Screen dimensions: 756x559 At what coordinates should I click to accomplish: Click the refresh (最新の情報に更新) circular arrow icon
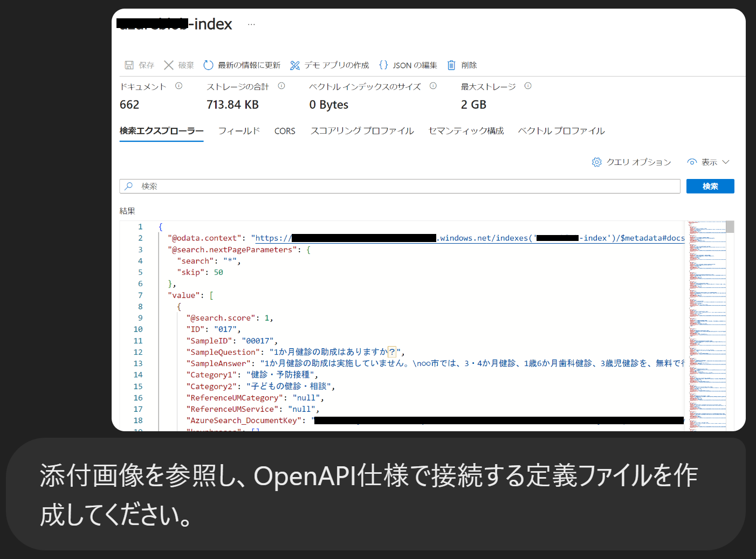point(208,65)
